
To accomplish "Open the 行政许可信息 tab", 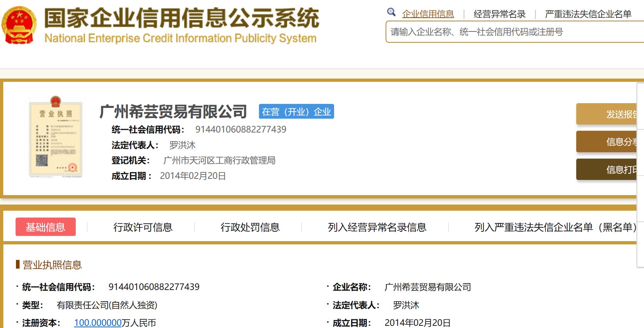I will pyautogui.click(x=143, y=227).
